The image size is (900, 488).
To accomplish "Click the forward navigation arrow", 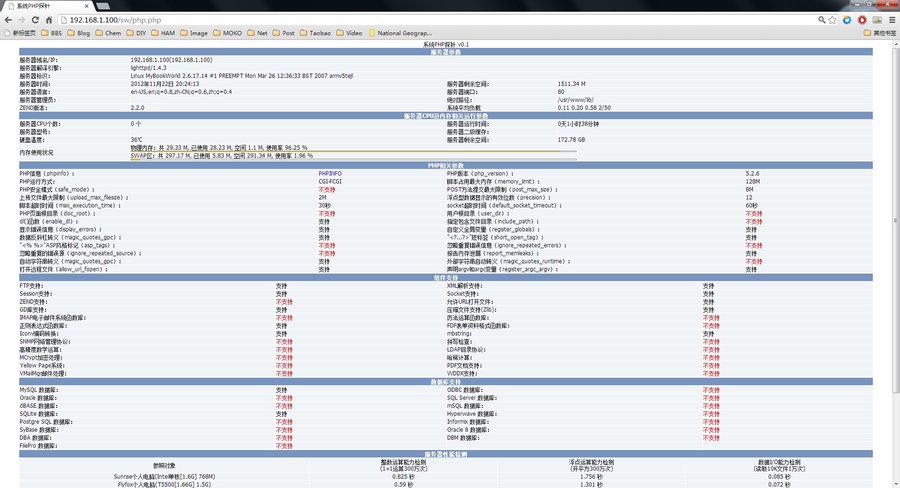I will pos(21,20).
